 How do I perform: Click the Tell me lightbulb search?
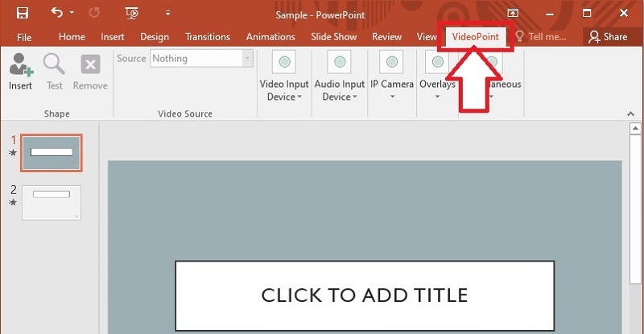541,37
